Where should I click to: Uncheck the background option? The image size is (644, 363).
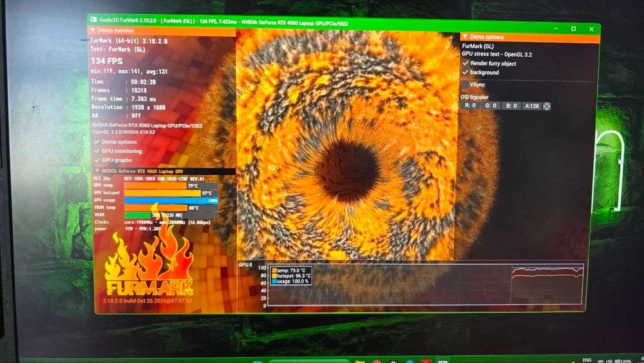(x=466, y=72)
